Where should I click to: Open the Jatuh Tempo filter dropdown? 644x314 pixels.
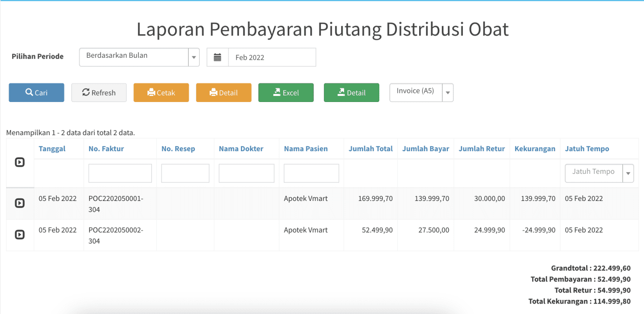click(x=599, y=173)
